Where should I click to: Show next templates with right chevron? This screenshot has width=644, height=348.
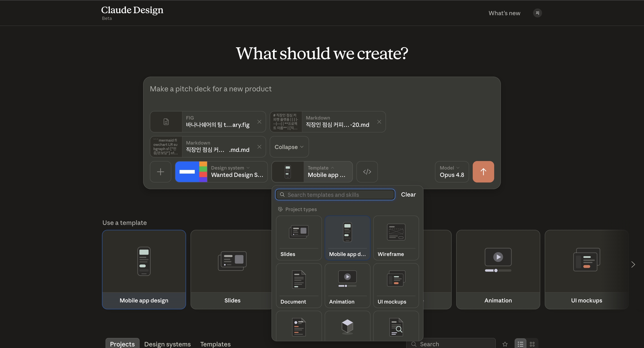pyautogui.click(x=633, y=264)
